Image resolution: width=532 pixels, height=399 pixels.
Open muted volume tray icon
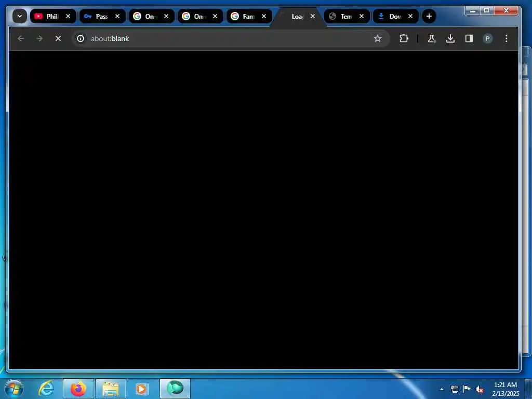point(480,390)
